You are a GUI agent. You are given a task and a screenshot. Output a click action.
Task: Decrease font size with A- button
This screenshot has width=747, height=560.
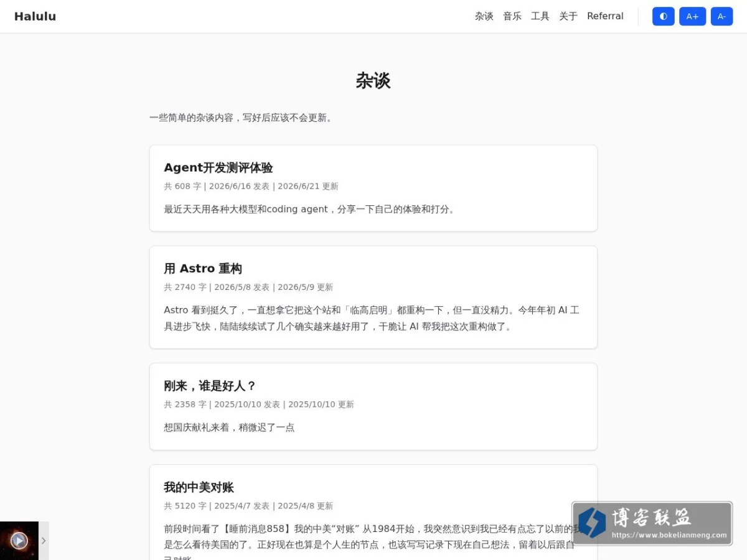(721, 16)
